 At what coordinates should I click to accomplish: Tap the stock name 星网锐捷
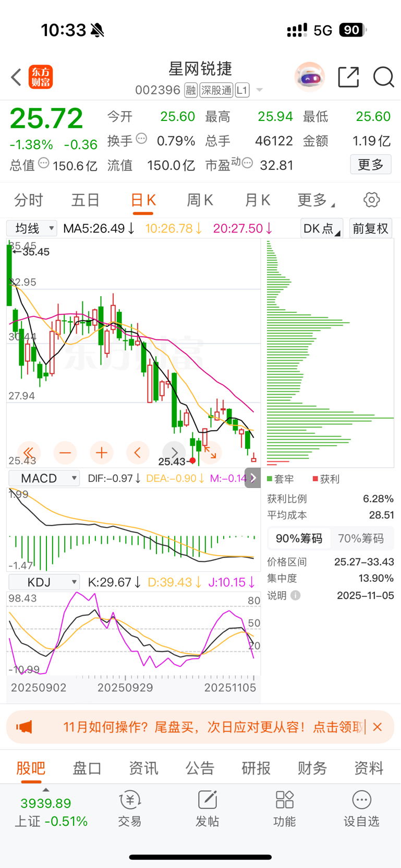[x=200, y=69]
